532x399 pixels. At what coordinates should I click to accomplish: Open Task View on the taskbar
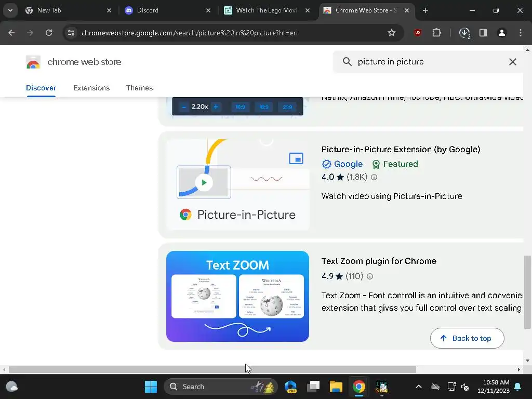313,387
